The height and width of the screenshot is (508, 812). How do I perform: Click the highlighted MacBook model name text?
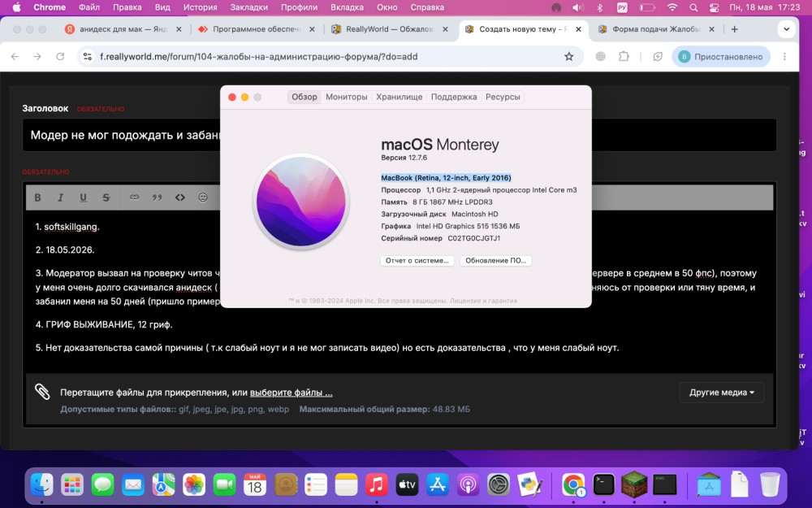[x=446, y=178]
